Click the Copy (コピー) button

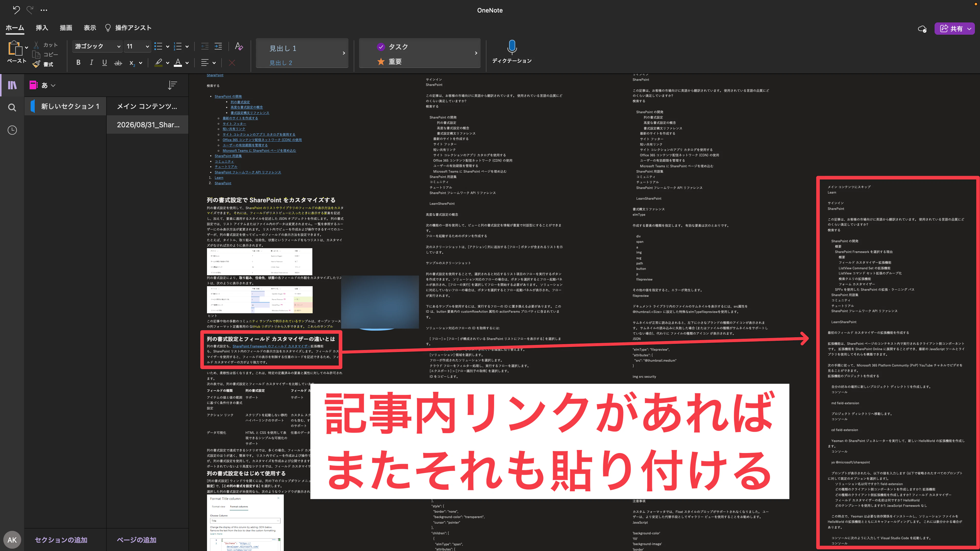[x=45, y=55]
